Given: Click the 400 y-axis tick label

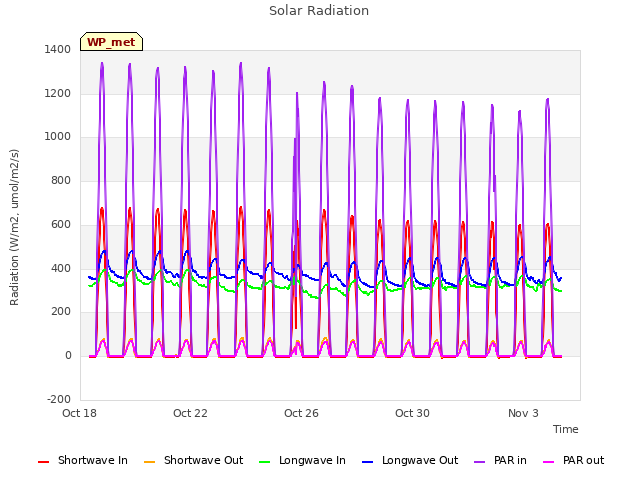Looking at the screenshot, I should point(61,269).
